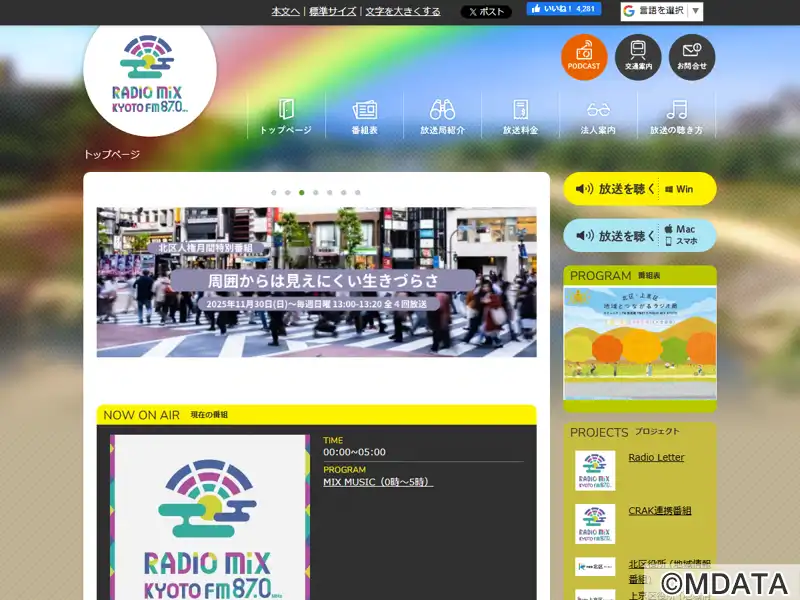
Task: Open 放送料金 icon in navigation
Action: 520,116
